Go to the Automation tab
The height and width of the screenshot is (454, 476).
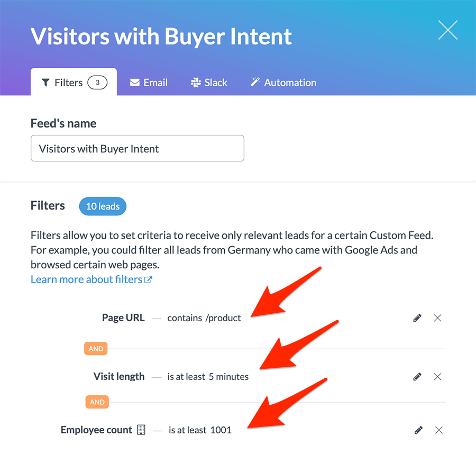point(283,83)
